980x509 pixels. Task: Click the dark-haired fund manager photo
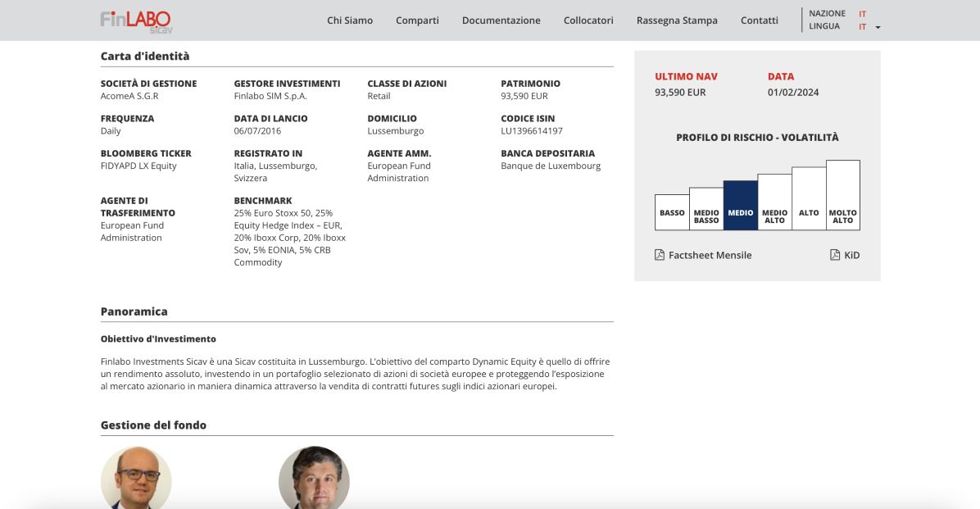click(x=314, y=478)
